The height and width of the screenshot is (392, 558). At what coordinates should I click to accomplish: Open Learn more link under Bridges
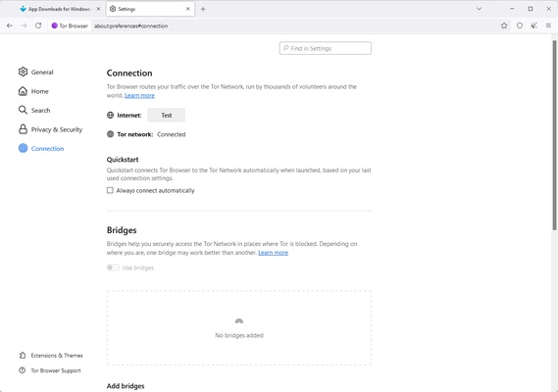[273, 253]
